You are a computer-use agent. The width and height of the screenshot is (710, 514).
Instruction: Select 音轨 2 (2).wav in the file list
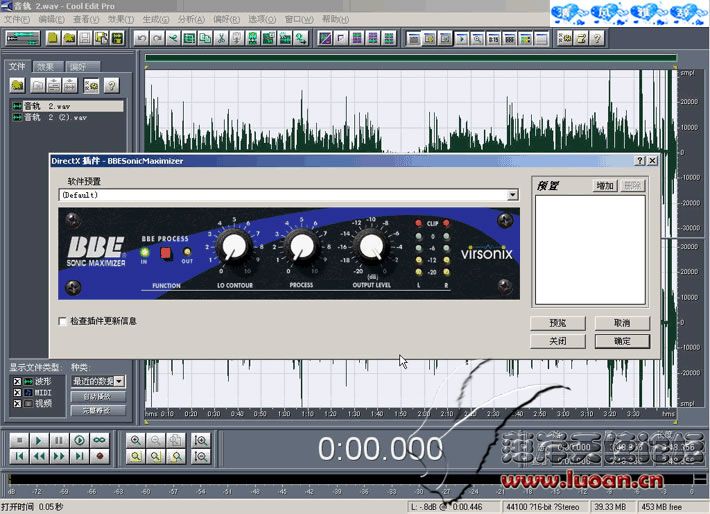tap(67, 117)
